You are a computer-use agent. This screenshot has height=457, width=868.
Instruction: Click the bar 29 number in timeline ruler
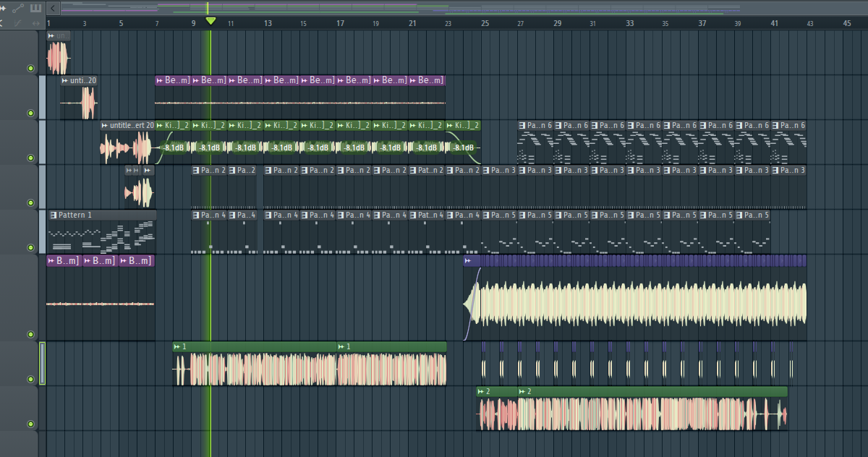pyautogui.click(x=557, y=23)
